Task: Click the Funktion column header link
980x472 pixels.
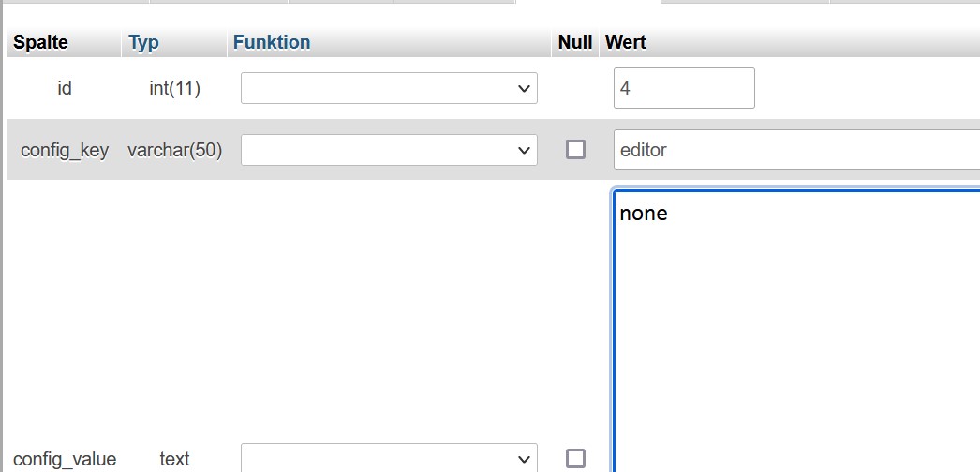Action: [272, 42]
